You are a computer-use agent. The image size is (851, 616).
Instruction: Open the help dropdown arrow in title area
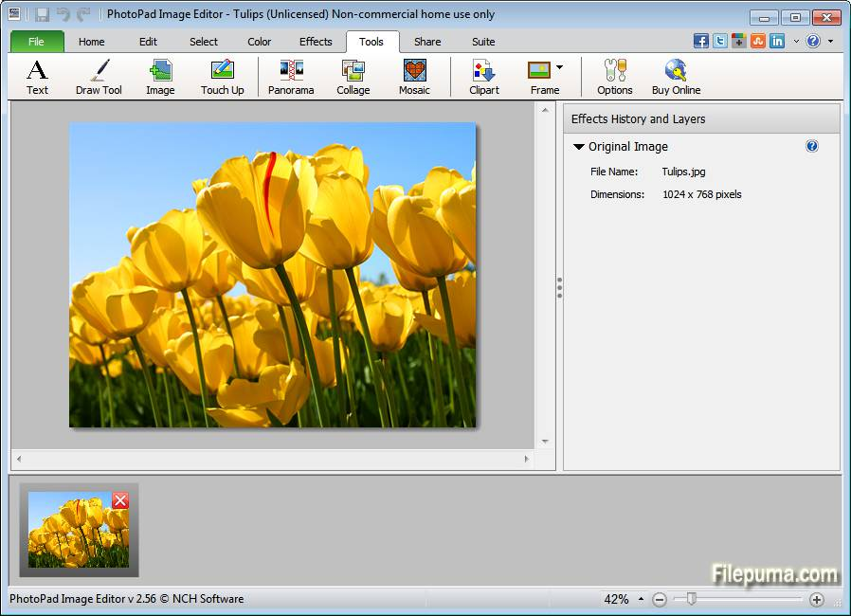pos(831,42)
